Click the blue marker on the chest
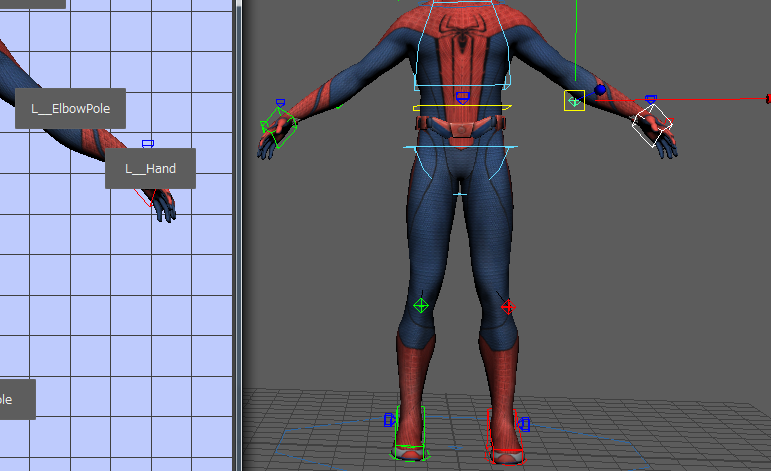 click(x=462, y=97)
